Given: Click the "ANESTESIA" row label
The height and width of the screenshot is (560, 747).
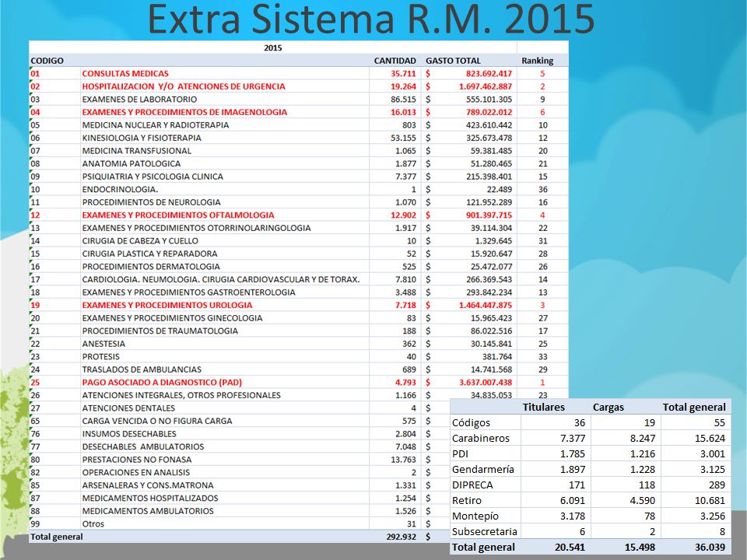Looking at the screenshot, I should [103, 343].
